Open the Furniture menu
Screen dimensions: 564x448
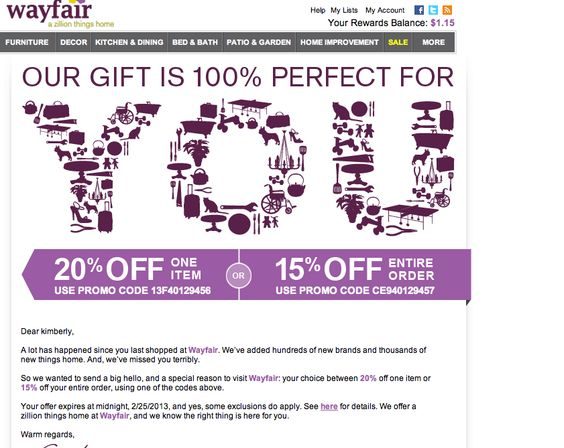(27, 42)
